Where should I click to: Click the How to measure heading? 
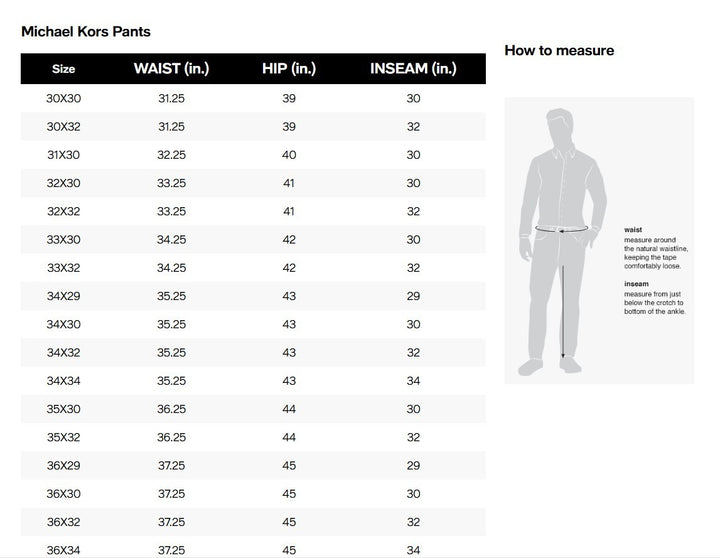(559, 51)
